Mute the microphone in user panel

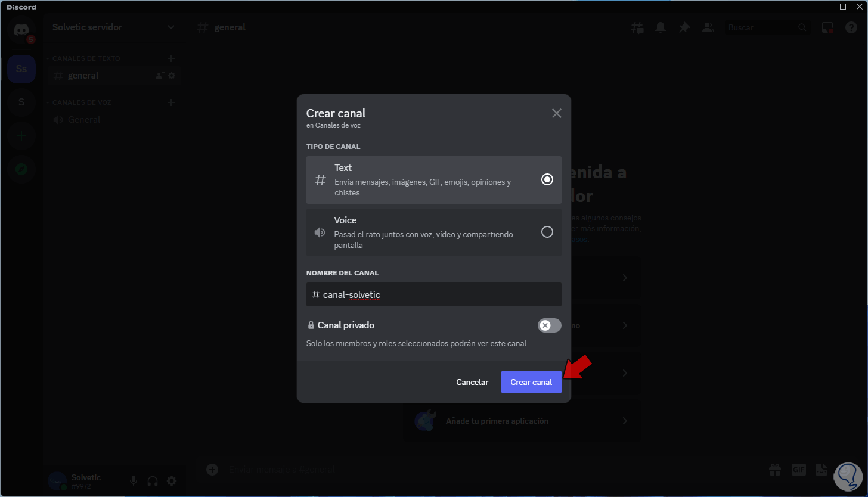[134, 481]
